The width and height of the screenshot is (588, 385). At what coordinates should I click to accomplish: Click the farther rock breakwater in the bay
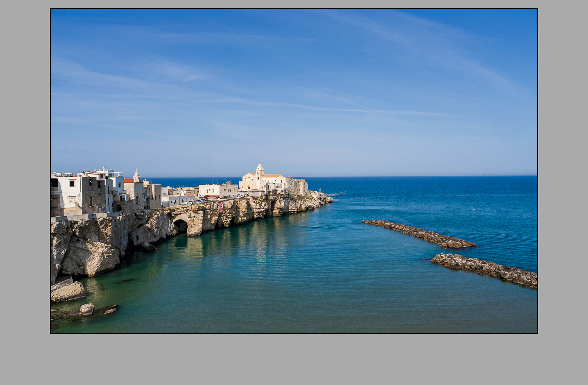420,233
